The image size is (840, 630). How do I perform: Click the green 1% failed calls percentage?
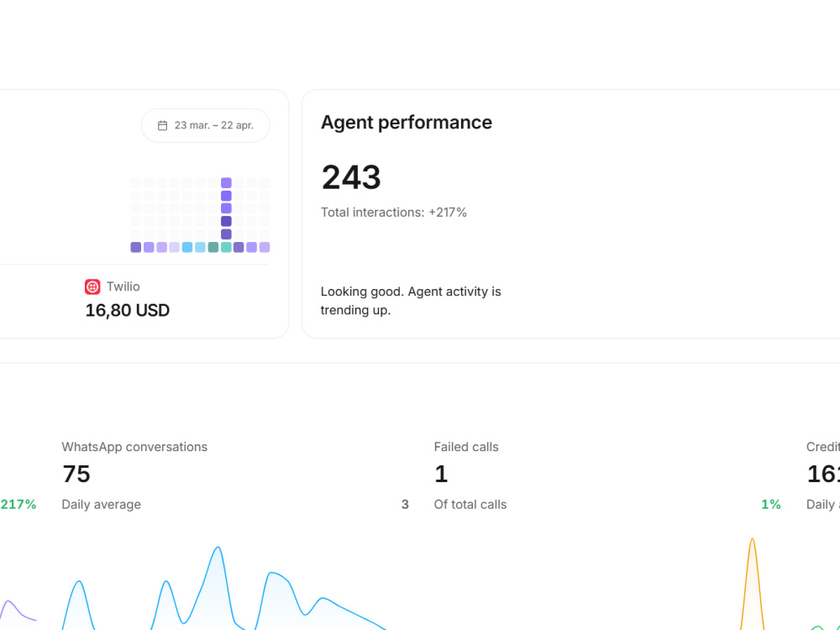click(x=771, y=504)
